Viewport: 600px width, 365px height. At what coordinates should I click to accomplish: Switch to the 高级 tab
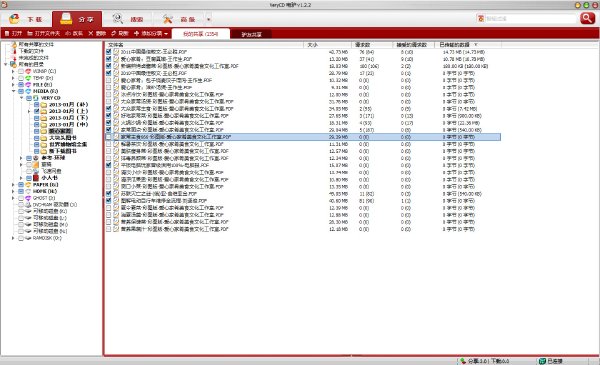pos(179,19)
